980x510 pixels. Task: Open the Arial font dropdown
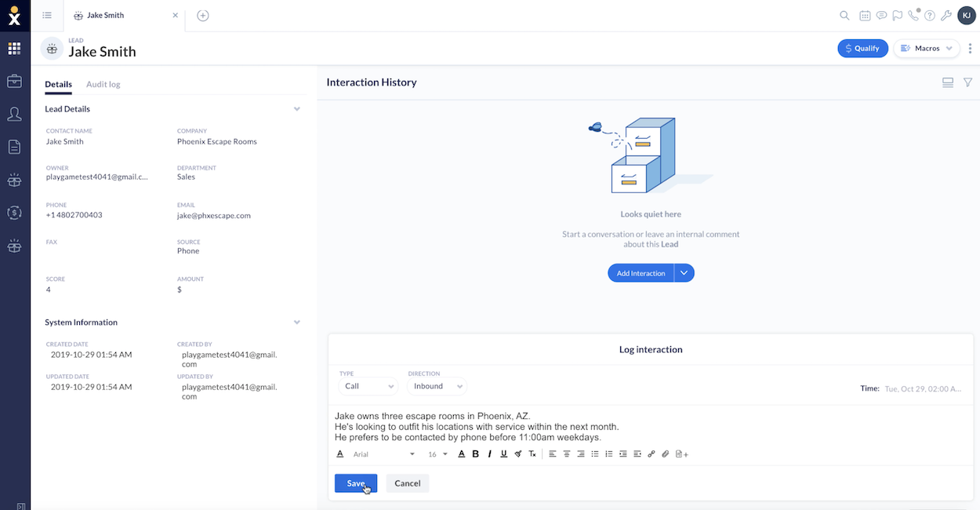point(384,454)
